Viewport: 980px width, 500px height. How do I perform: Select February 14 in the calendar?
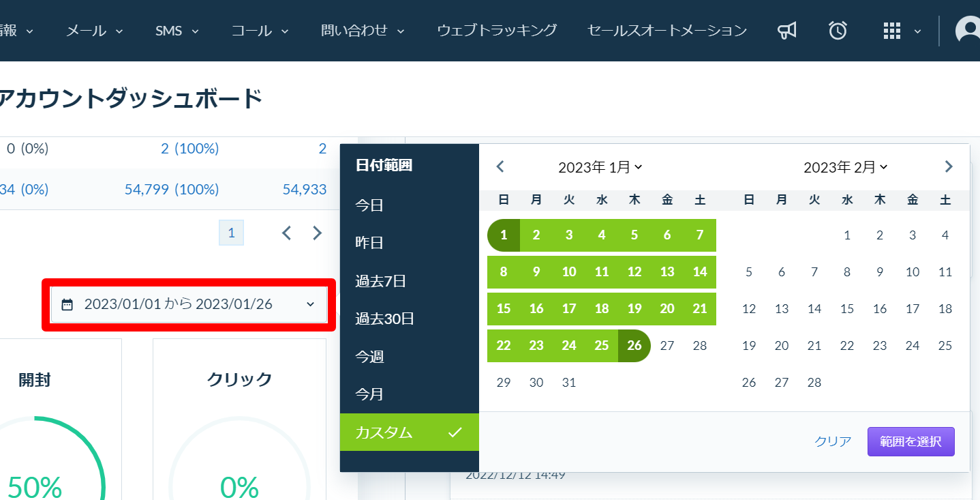pyautogui.click(x=814, y=308)
